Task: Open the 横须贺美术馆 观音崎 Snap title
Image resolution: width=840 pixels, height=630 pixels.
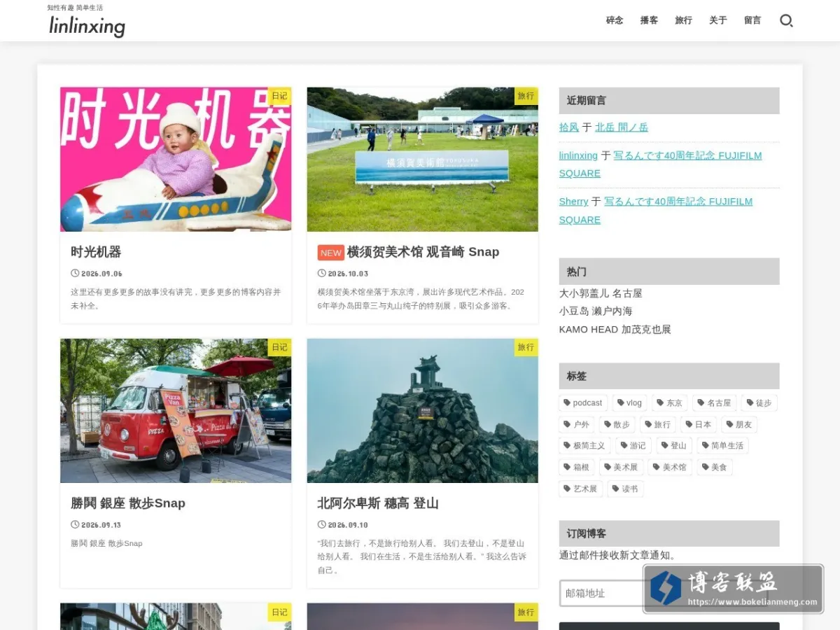Action: (x=423, y=252)
